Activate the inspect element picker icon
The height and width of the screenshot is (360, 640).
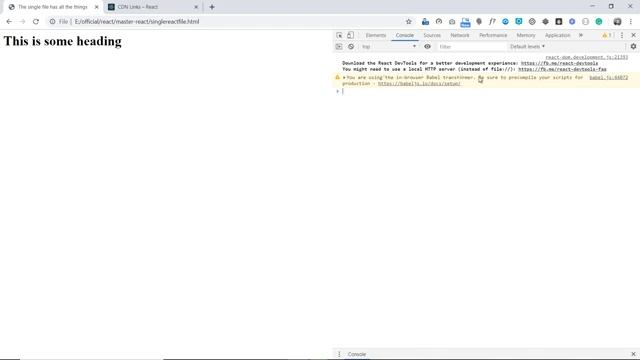(x=339, y=35)
